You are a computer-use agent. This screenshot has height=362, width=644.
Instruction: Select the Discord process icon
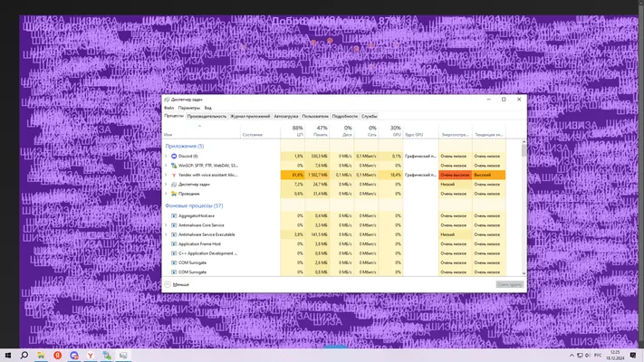point(174,156)
